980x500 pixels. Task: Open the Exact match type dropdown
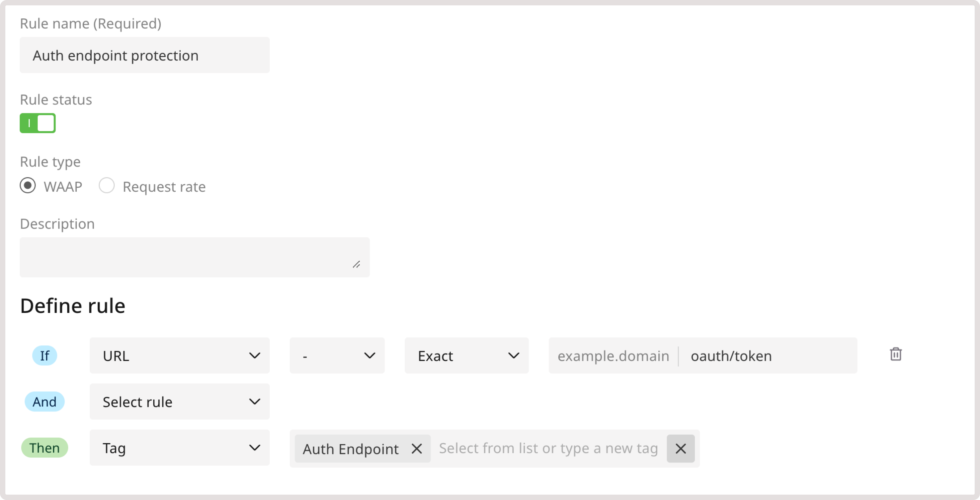click(x=467, y=355)
